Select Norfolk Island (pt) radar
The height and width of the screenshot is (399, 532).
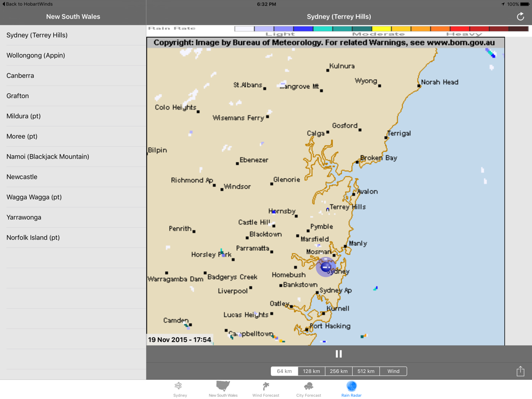point(73,237)
